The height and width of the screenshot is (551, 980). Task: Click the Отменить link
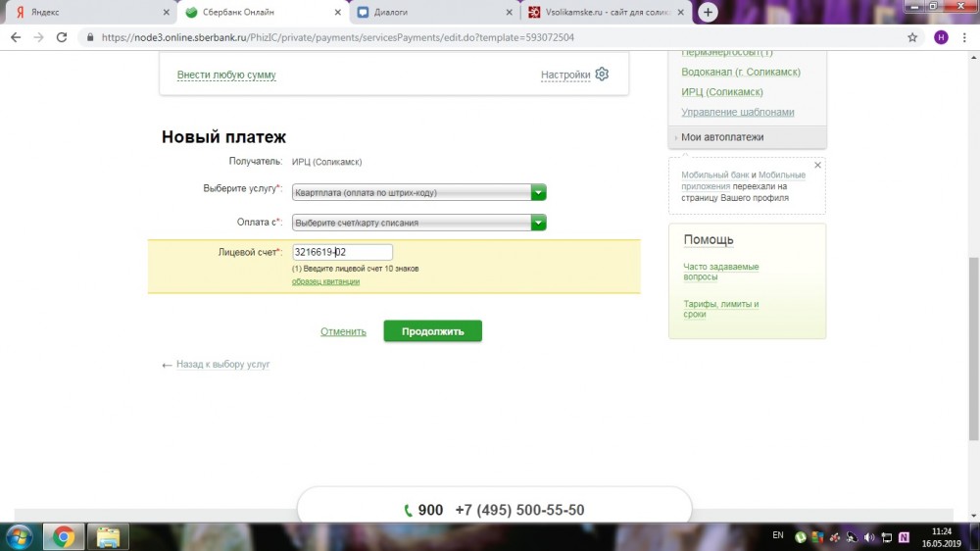343,331
